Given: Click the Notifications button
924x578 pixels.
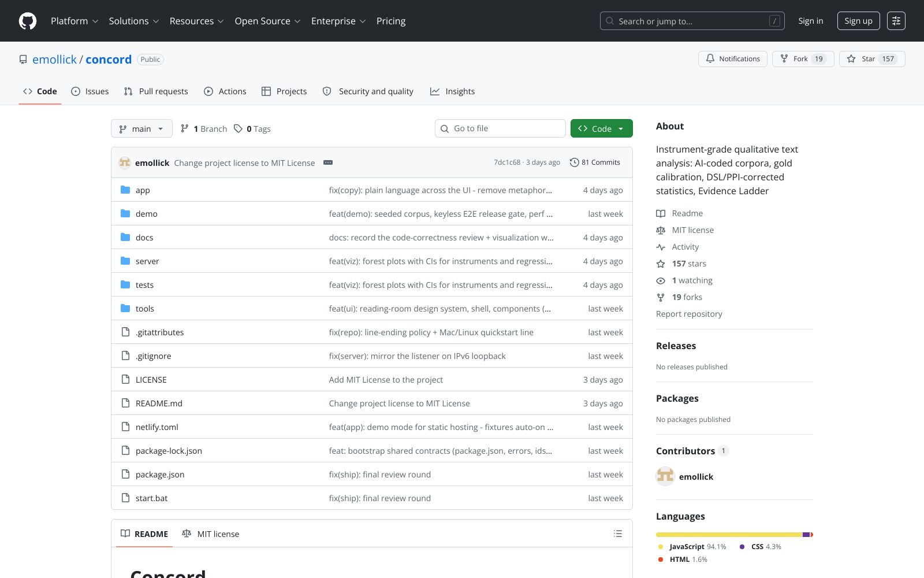Looking at the screenshot, I should [733, 59].
